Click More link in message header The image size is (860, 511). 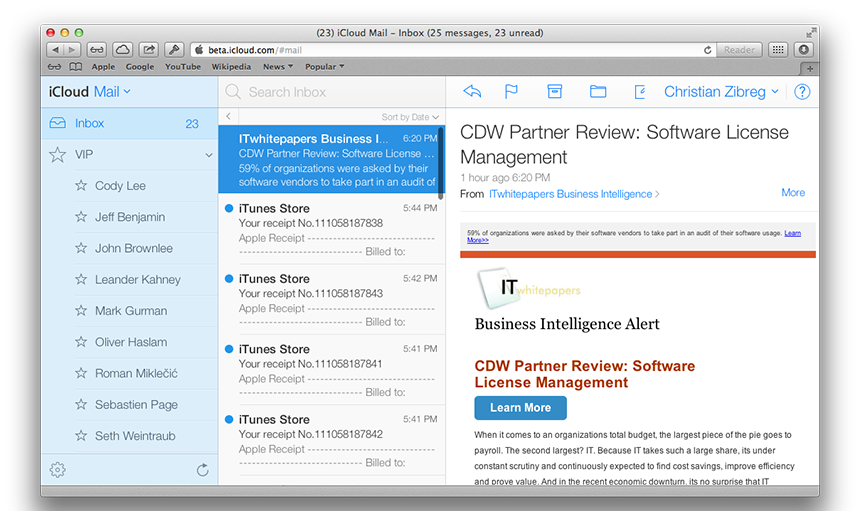pos(793,192)
